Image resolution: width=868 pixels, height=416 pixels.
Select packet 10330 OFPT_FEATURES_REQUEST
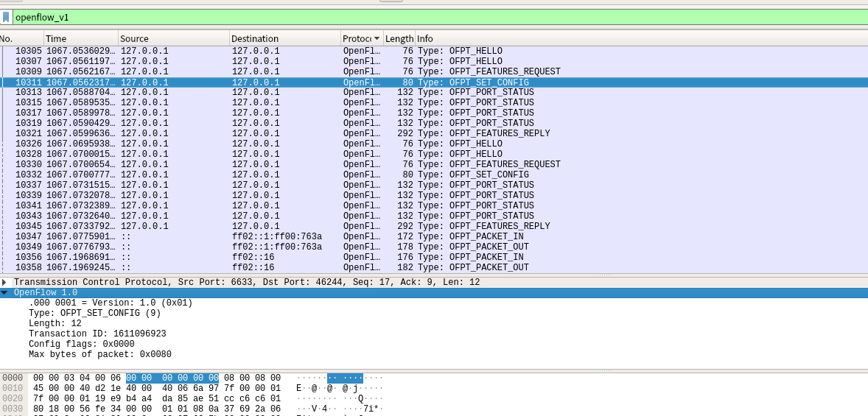click(434, 164)
